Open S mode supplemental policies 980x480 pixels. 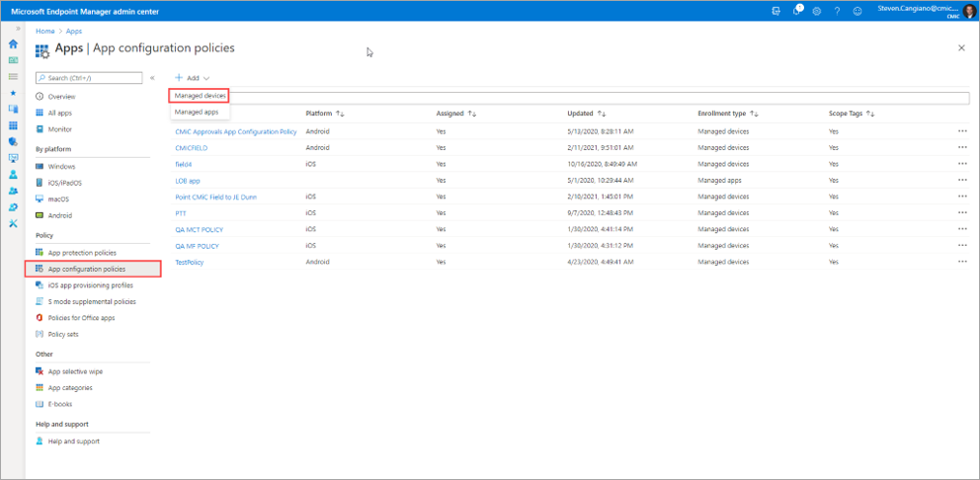pos(93,302)
